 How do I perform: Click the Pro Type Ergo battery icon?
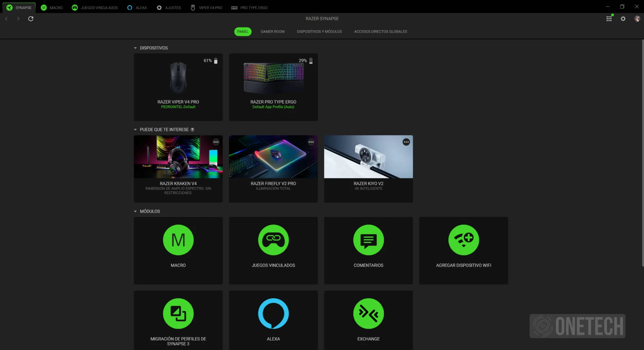pyautogui.click(x=311, y=61)
